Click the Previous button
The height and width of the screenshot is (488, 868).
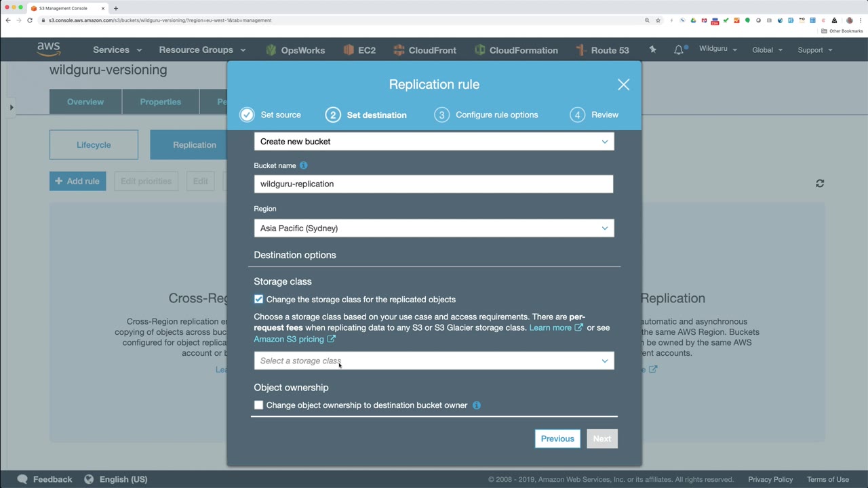(x=557, y=439)
